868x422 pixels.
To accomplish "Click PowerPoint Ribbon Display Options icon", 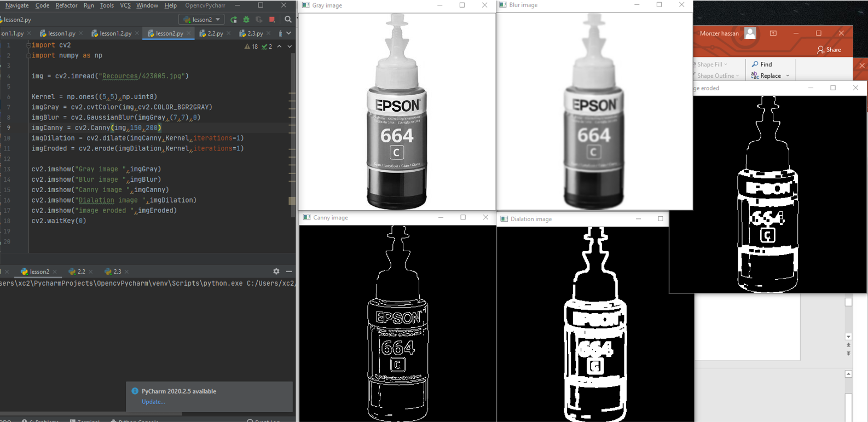I will (x=773, y=33).
